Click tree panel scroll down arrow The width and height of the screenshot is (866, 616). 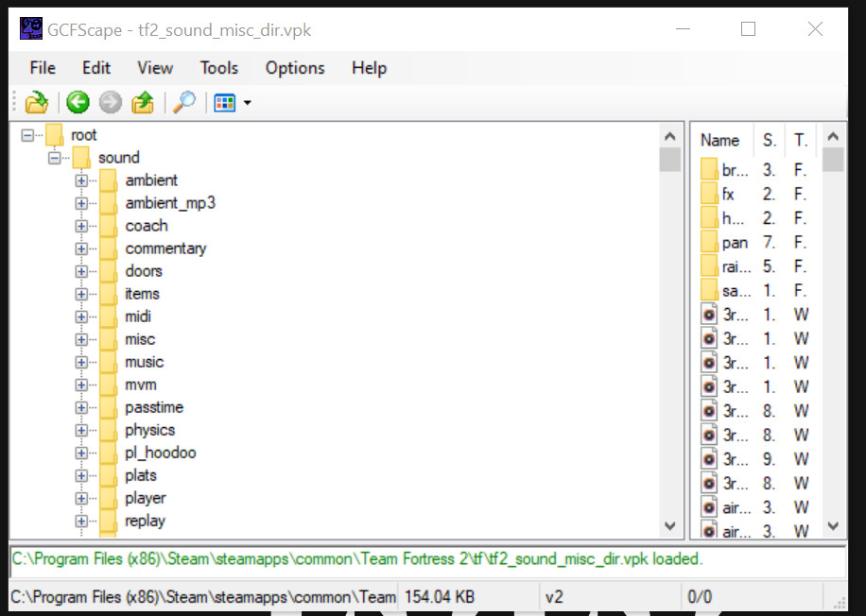coord(670,525)
